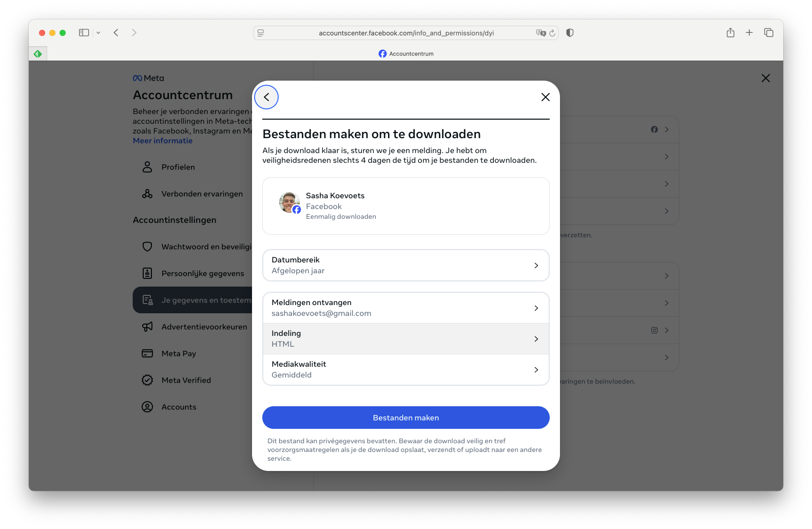Screen dimensions: 812x529
Task: Click the Persoonlijke gegevens ID icon
Action: [147, 273]
